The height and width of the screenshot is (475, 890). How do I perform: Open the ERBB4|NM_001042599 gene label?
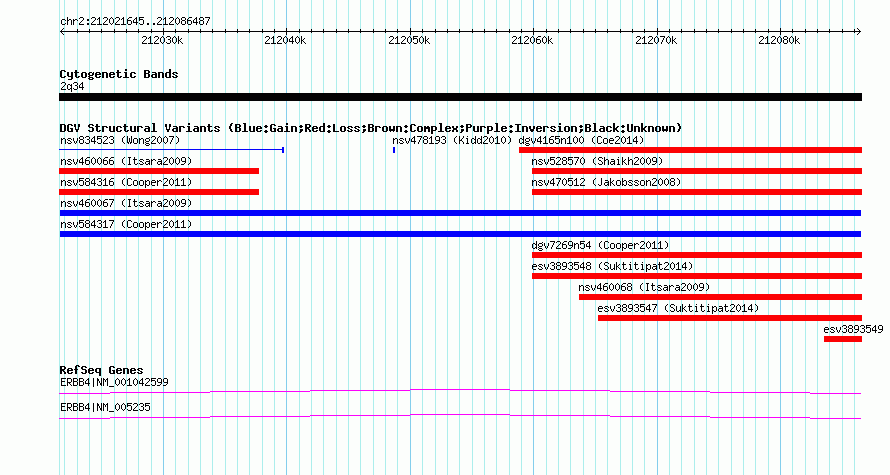(x=114, y=382)
